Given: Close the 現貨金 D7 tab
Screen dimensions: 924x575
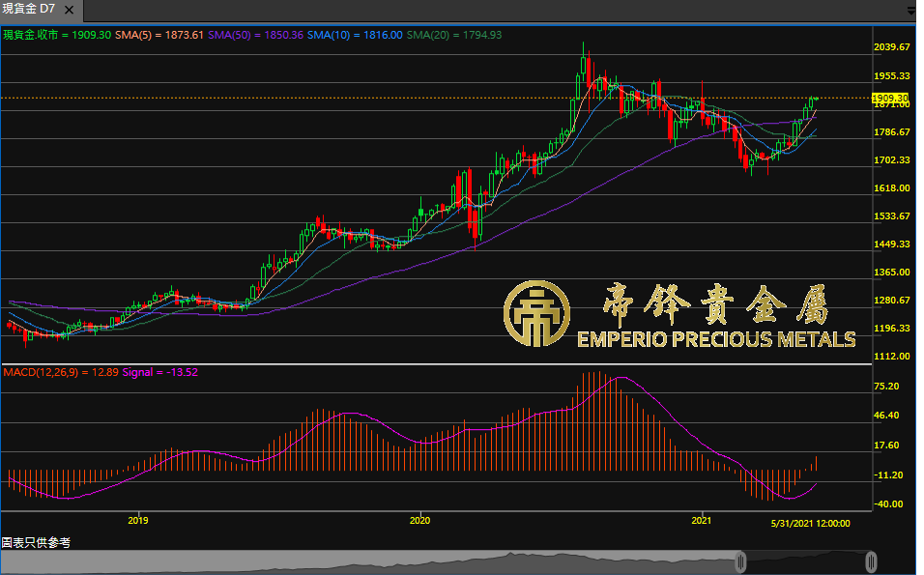Looking at the screenshot, I should click(x=69, y=10).
